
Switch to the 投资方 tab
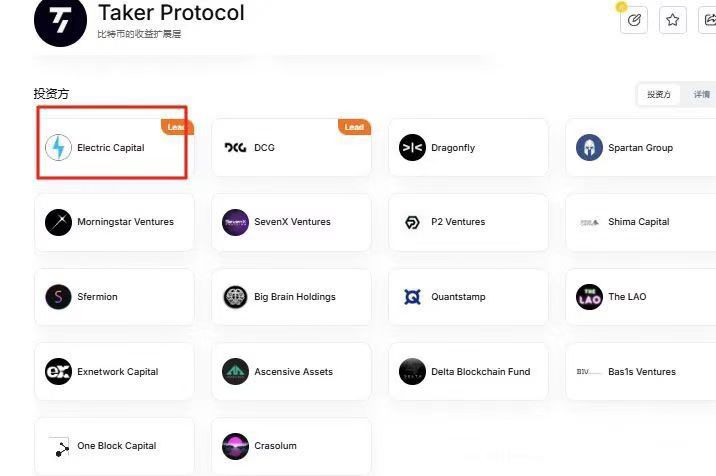pos(659,95)
